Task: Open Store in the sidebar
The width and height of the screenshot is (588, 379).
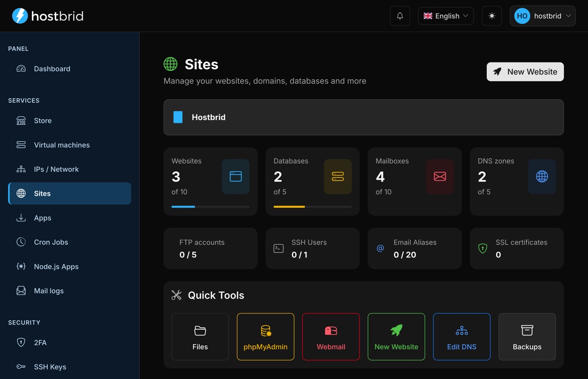Action: 70,121
